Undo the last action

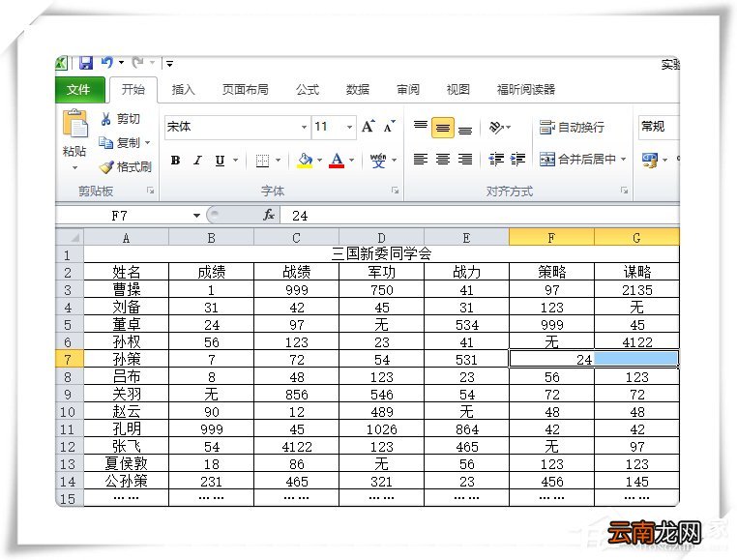pyautogui.click(x=106, y=63)
